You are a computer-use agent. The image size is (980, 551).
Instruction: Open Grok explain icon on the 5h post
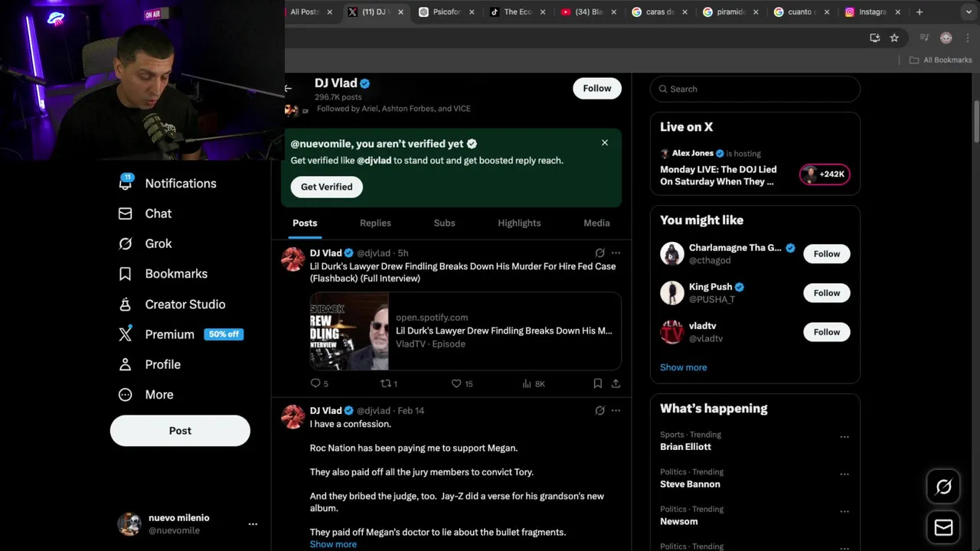(600, 253)
